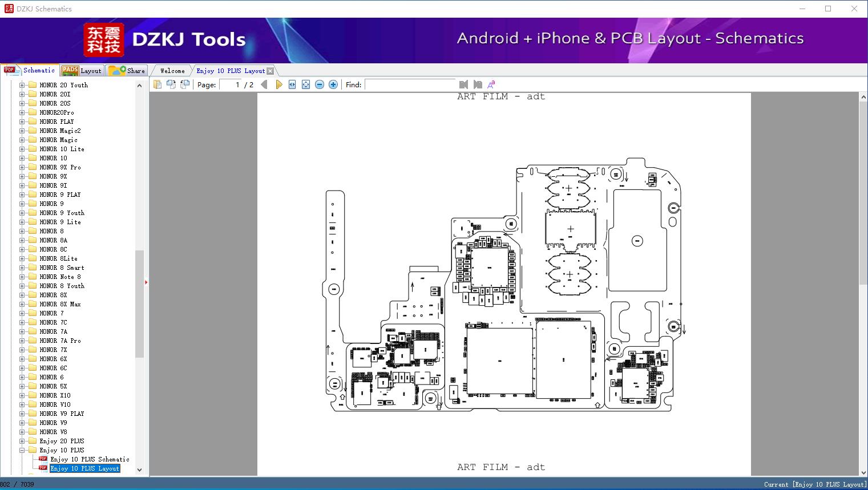
Task: Select the HONOR V9 PLAY folder
Action: [x=62, y=414]
